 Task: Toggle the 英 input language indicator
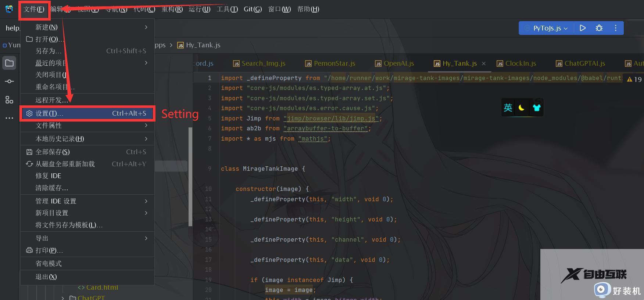pyautogui.click(x=508, y=108)
